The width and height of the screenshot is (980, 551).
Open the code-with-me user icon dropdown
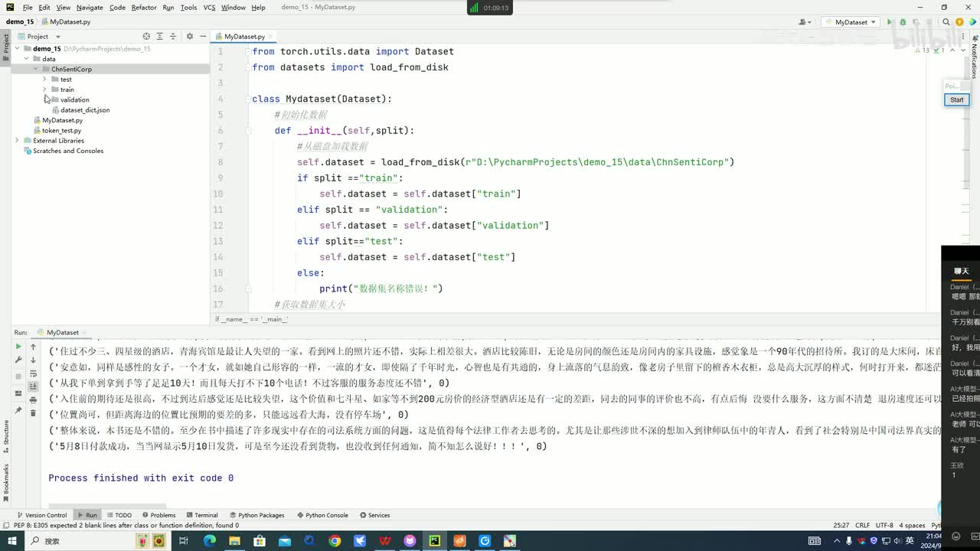tap(805, 22)
